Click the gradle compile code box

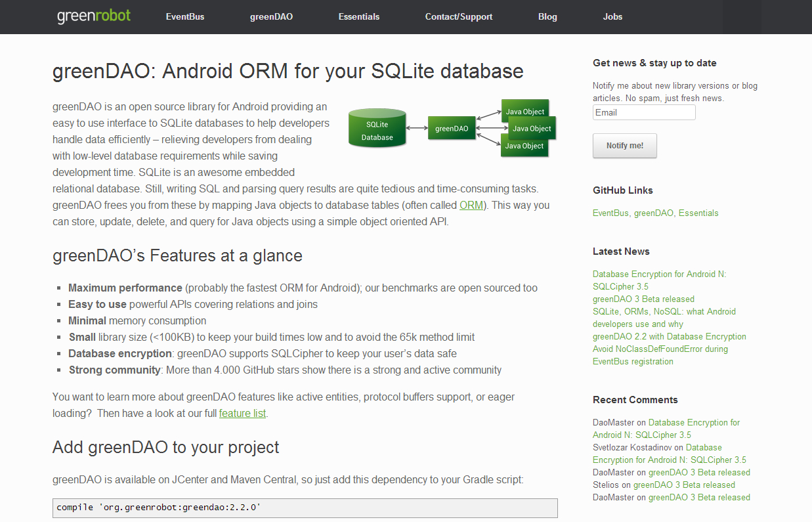[305, 508]
